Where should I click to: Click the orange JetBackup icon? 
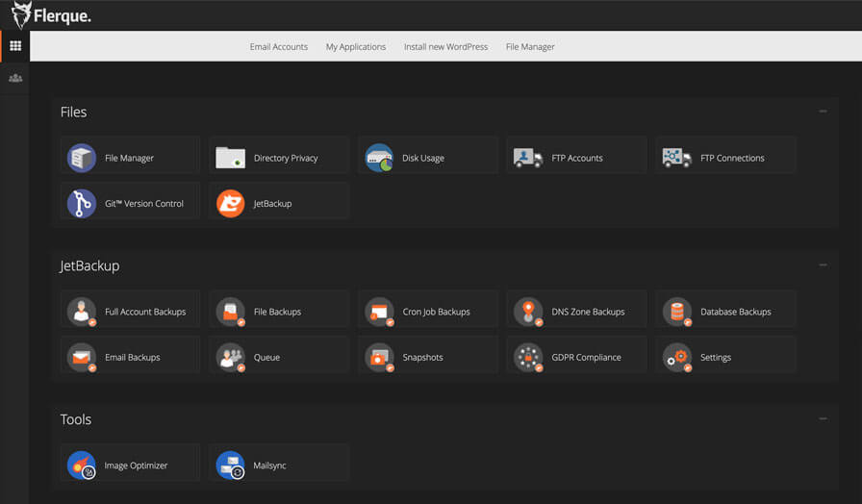231,203
